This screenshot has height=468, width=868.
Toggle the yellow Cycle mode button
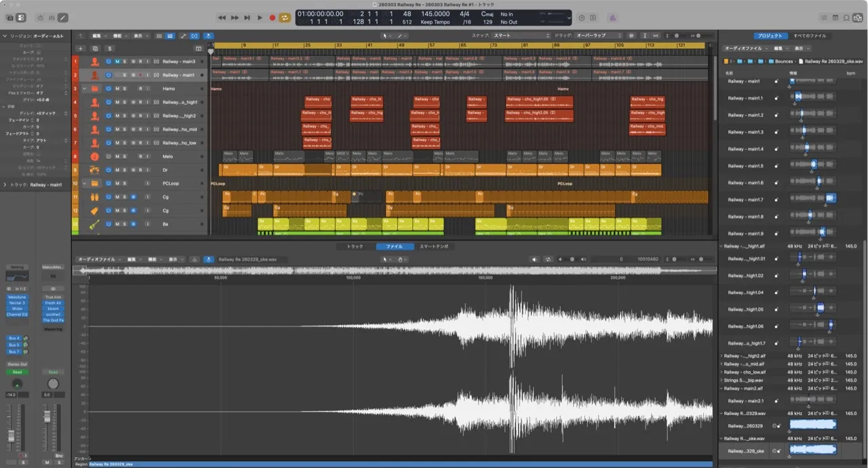coord(285,18)
